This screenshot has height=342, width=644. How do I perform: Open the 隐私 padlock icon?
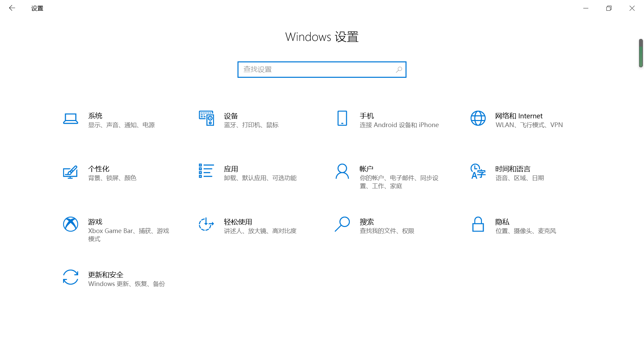(x=478, y=224)
